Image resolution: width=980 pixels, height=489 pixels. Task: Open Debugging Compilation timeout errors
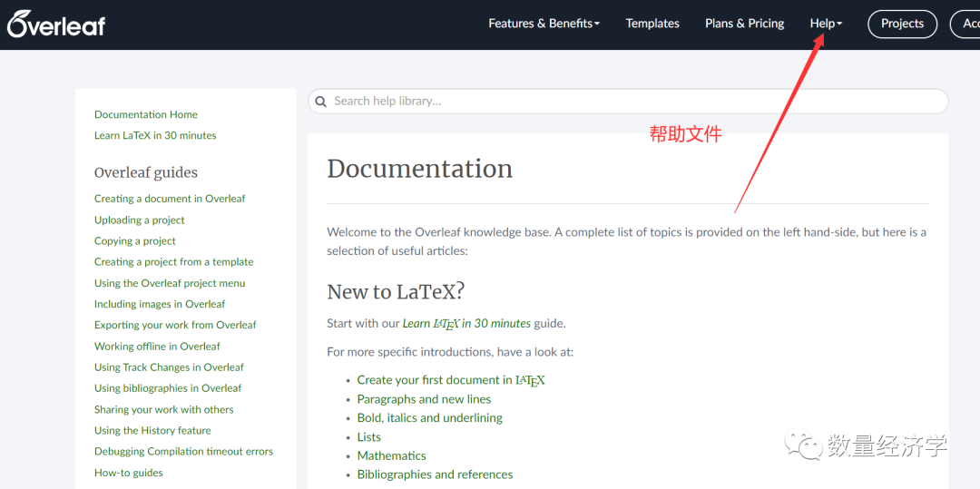pyautogui.click(x=183, y=452)
